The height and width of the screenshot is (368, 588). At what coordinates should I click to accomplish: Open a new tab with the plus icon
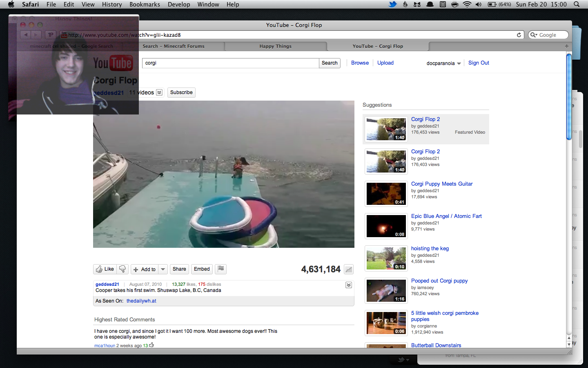click(566, 46)
